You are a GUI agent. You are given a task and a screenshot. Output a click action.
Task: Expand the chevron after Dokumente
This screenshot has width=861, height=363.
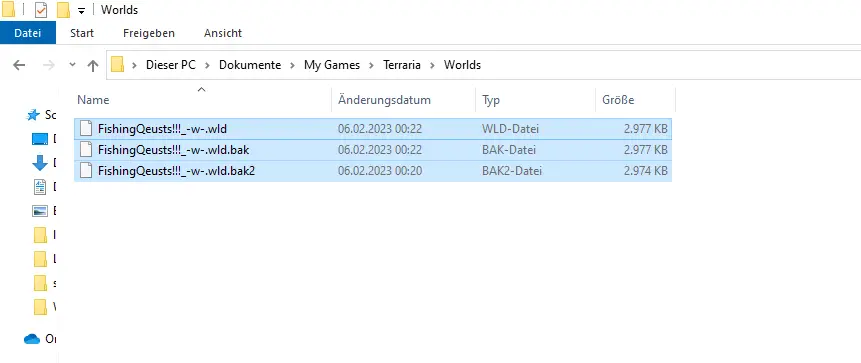click(293, 65)
